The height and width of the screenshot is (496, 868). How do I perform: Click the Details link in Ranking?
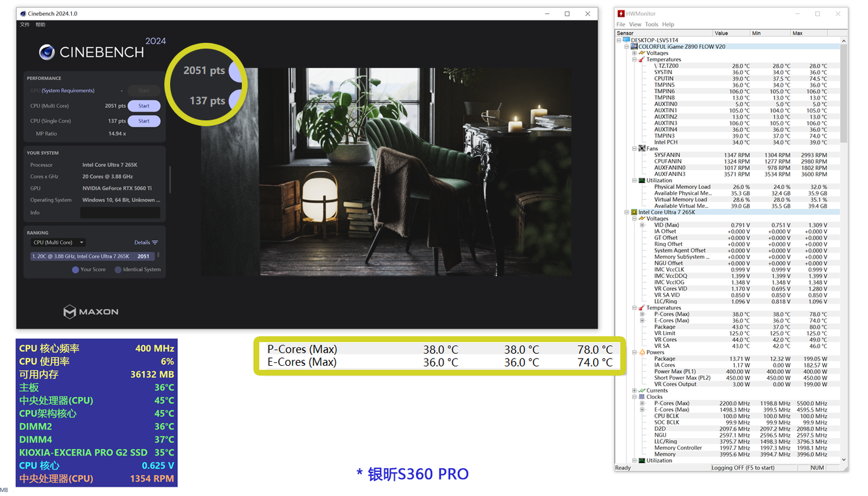coord(142,242)
